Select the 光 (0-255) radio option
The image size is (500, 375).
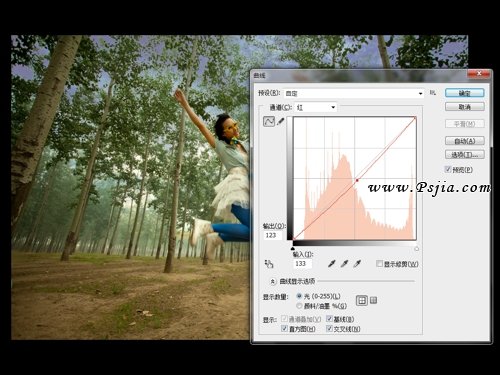(x=299, y=296)
